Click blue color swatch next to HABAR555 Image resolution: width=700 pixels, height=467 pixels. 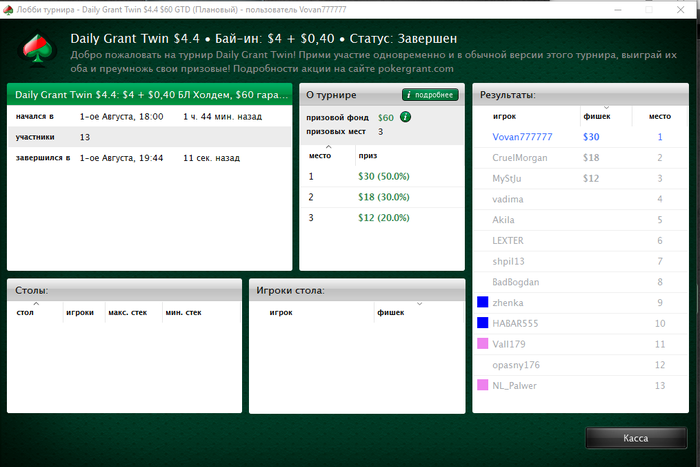point(483,323)
